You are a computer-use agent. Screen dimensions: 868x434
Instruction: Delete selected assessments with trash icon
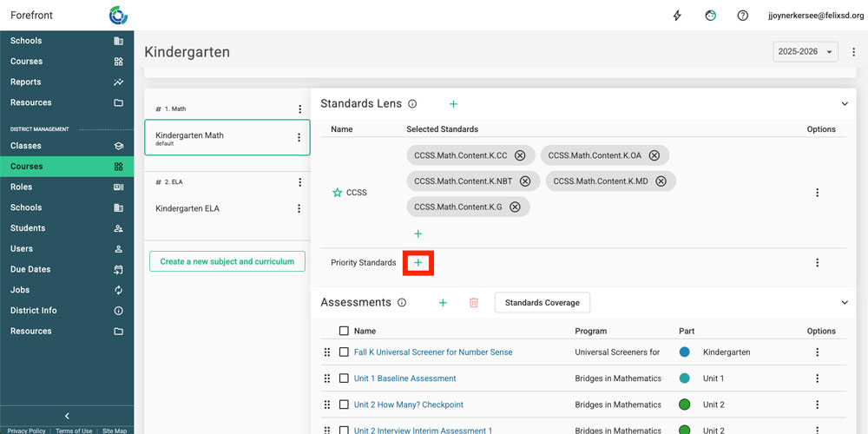click(474, 302)
